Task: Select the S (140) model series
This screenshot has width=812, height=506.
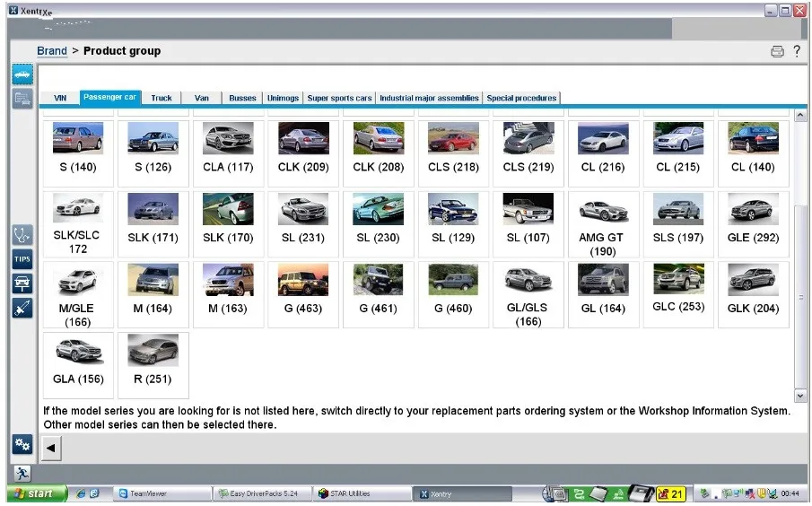Action: (78, 153)
